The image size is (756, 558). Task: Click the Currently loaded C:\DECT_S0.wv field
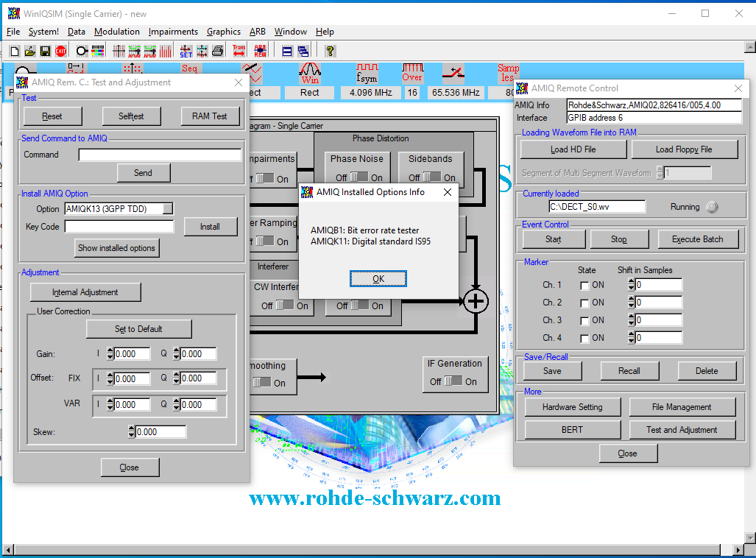point(597,207)
